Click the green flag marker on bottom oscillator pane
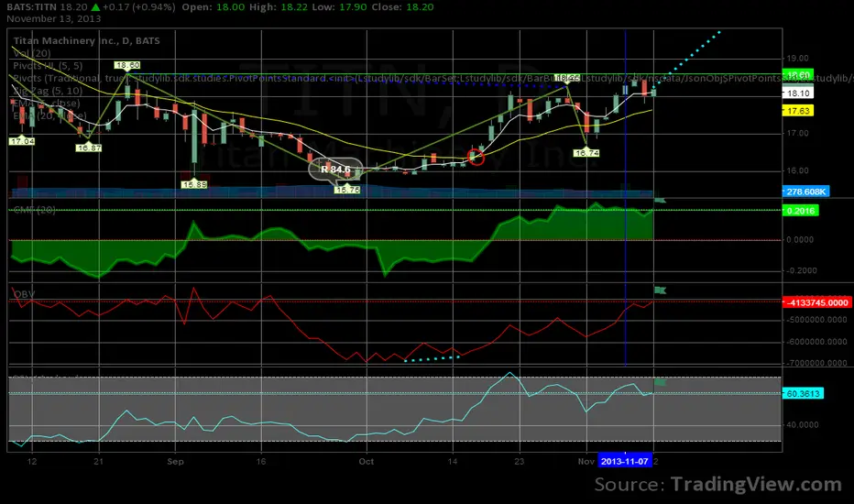The image size is (854, 504). click(x=660, y=382)
